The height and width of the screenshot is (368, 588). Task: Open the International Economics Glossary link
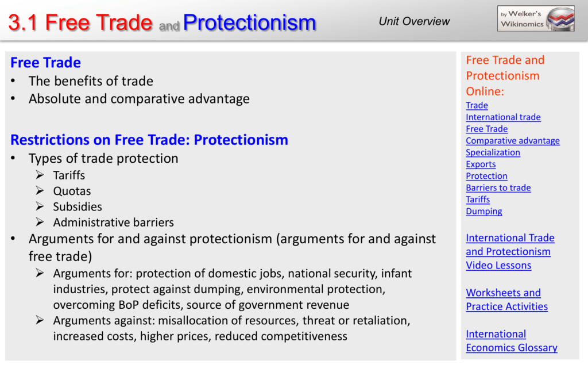[x=512, y=341]
